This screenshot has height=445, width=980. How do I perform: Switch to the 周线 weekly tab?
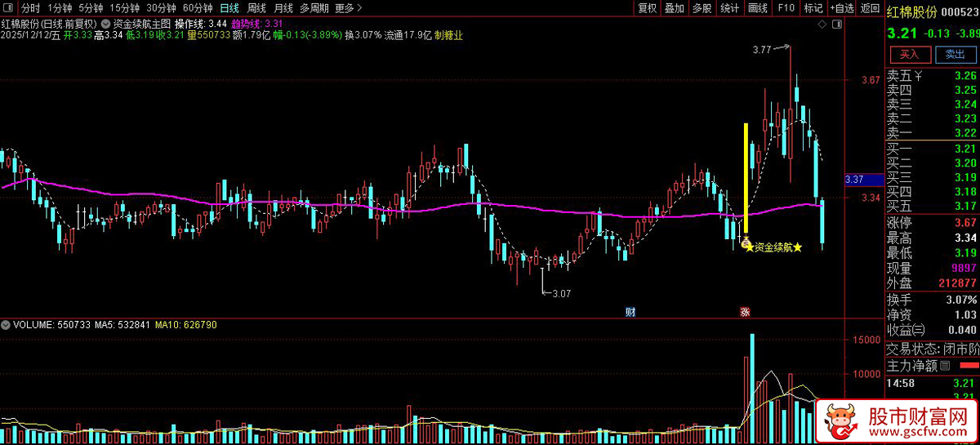click(x=256, y=8)
